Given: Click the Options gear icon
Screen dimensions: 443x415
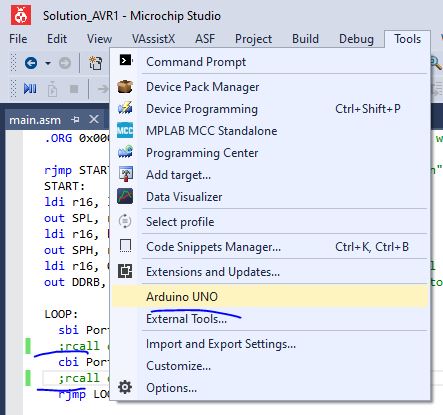Looking at the screenshot, I should [x=125, y=387].
